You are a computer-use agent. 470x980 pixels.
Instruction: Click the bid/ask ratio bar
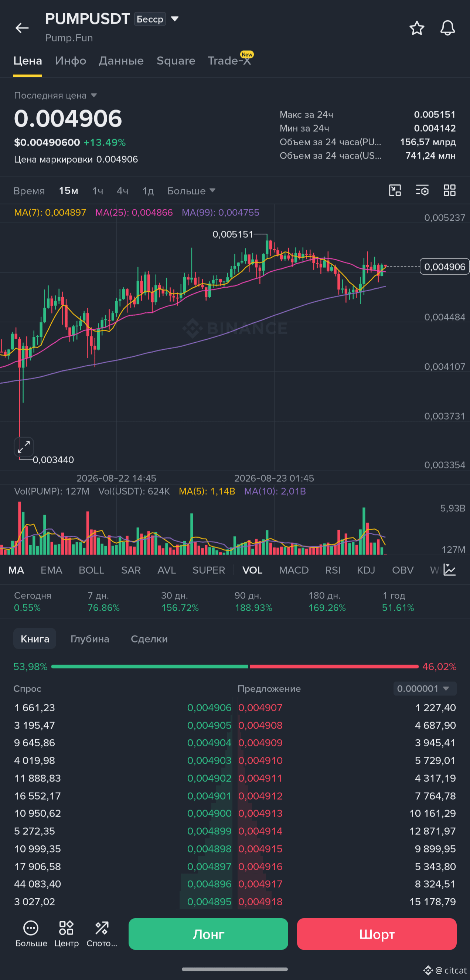tap(235, 667)
